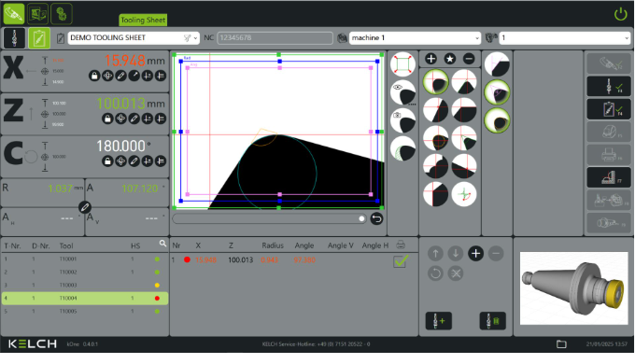Adjust the slider below the camera image
The image size is (635, 364).
[269, 218]
